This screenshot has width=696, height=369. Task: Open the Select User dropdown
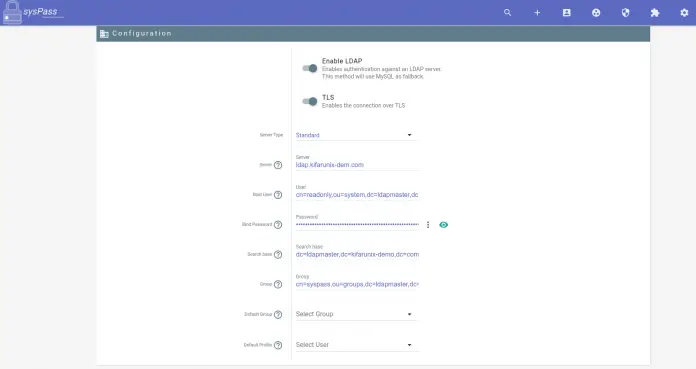pyautogui.click(x=357, y=345)
